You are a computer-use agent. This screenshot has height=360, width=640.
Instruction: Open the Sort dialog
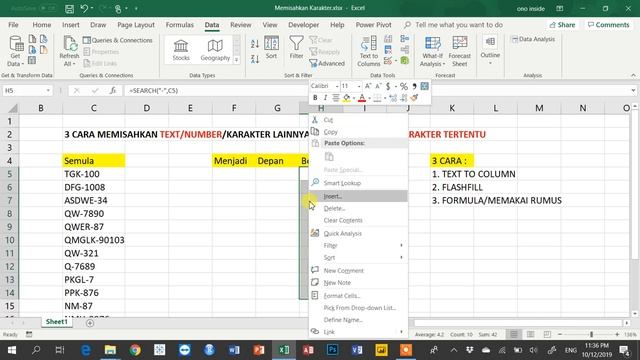(x=271, y=48)
